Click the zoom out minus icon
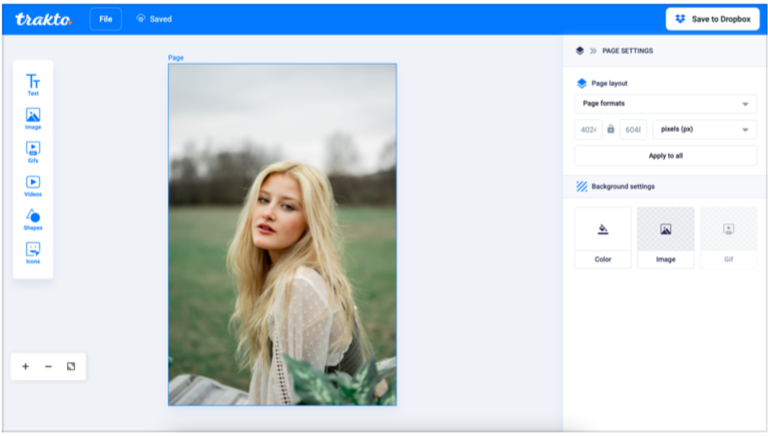 pyautogui.click(x=48, y=367)
